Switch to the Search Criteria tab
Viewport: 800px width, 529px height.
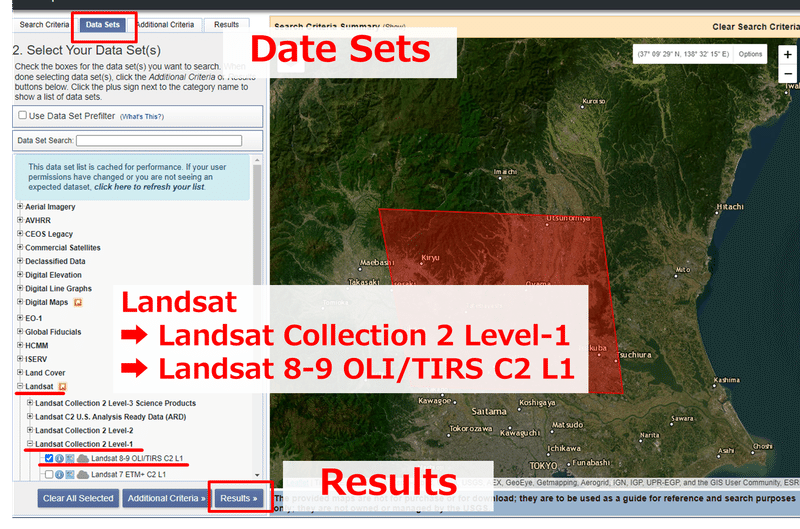pyautogui.click(x=44, y=24)
